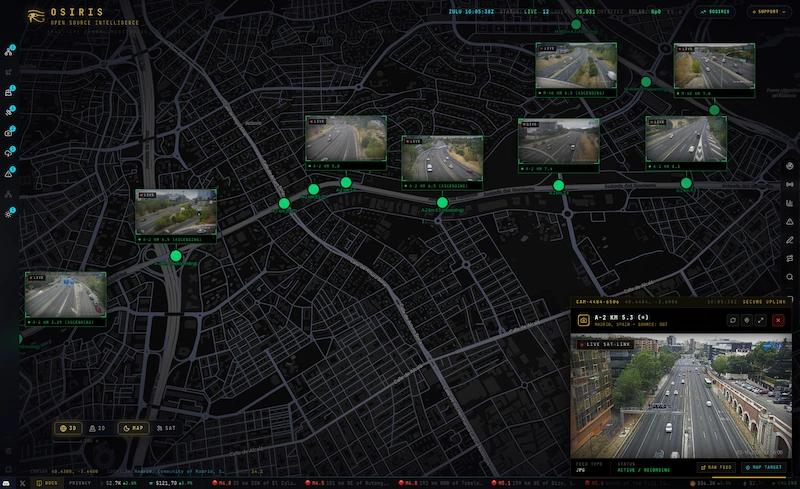This screenshot has height=489, width=800.
Task: Open the Discord icon in bottom bar
Action: pos(6,483)
